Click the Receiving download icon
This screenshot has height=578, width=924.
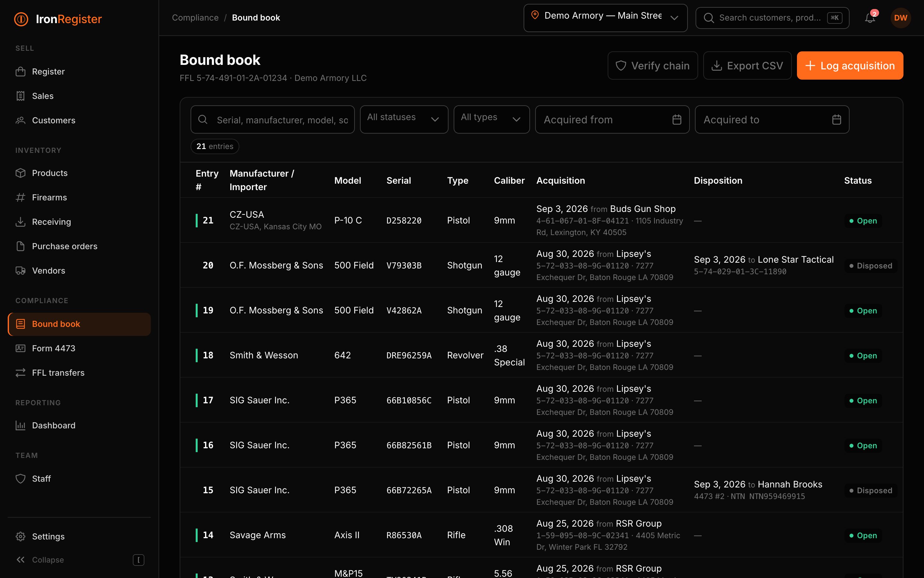coord(21,222)
